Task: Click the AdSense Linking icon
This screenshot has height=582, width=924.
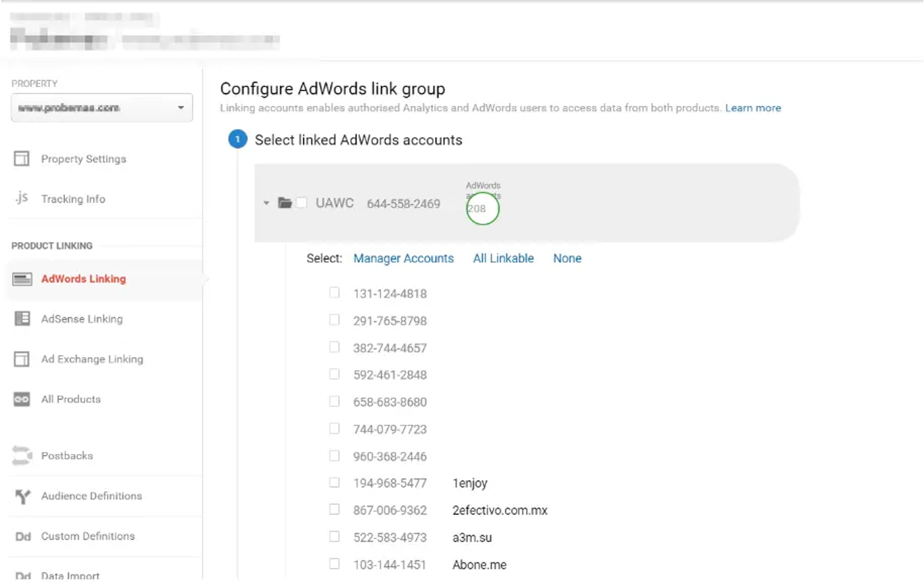Action: pyautogui.click(x=22, y=319)
